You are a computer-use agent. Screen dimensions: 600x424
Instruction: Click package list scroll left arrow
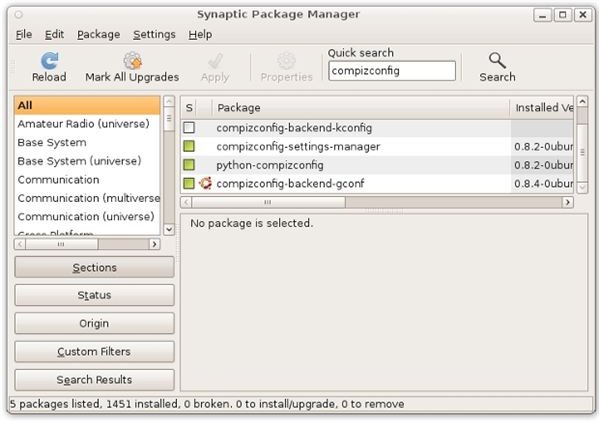coord(186,202)
